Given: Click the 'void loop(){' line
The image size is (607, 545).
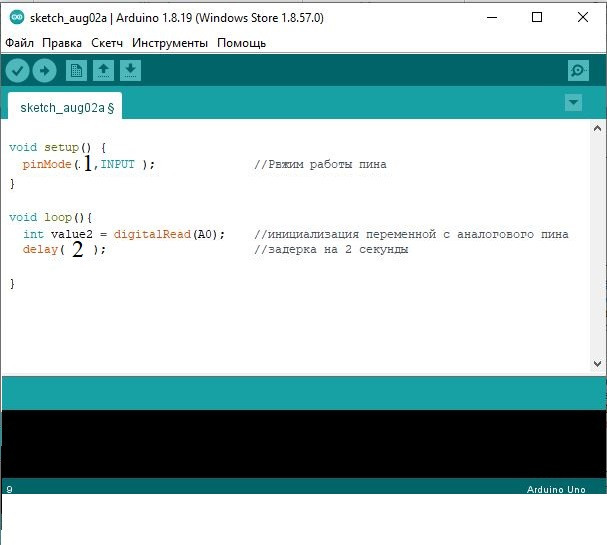Looking at the screenshot, I should 50,217.
